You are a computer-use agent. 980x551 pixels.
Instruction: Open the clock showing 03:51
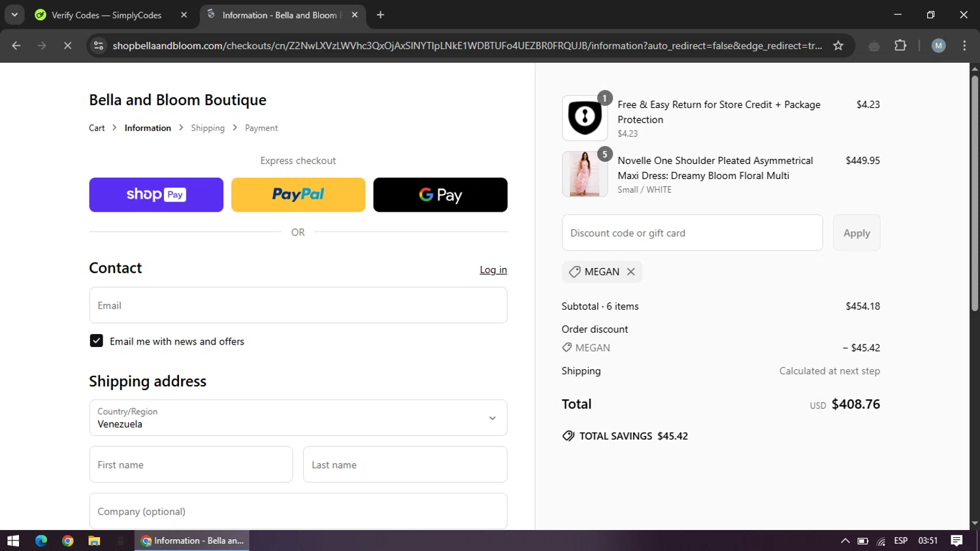928,541
